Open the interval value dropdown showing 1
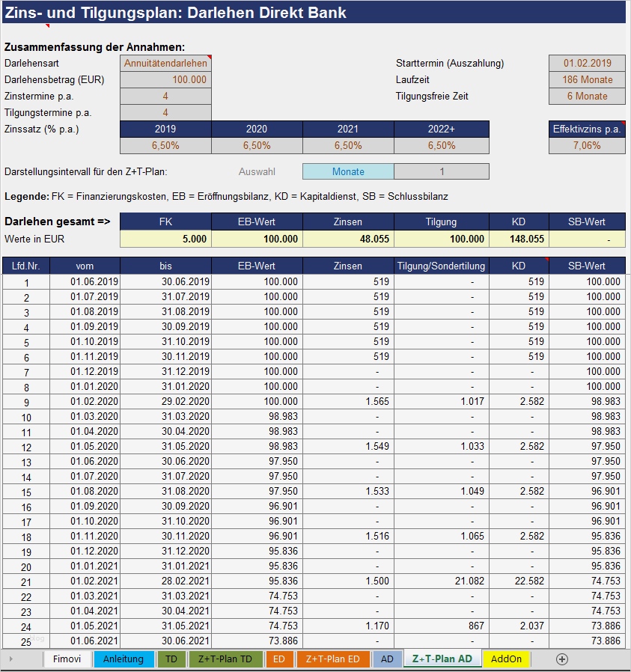Viewport: 631px width, 672px height. [x=442, y=172]
